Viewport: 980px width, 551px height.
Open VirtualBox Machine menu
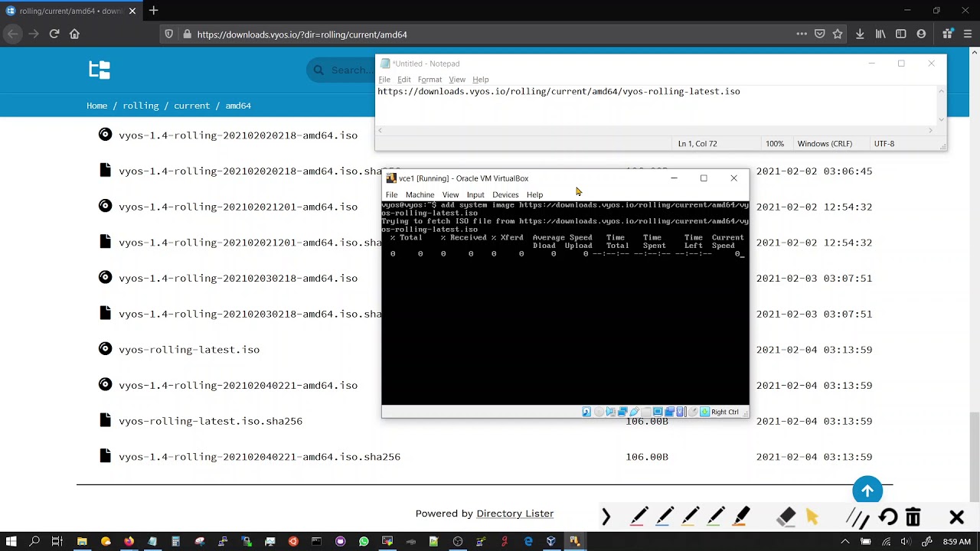(420, 194)
